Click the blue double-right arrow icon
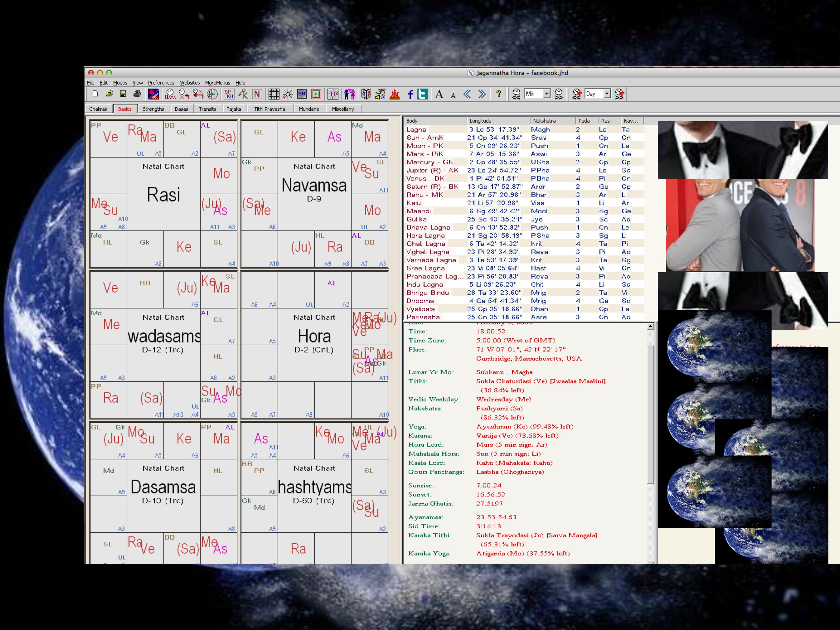 pyautogui.click(x=482, y=94)
